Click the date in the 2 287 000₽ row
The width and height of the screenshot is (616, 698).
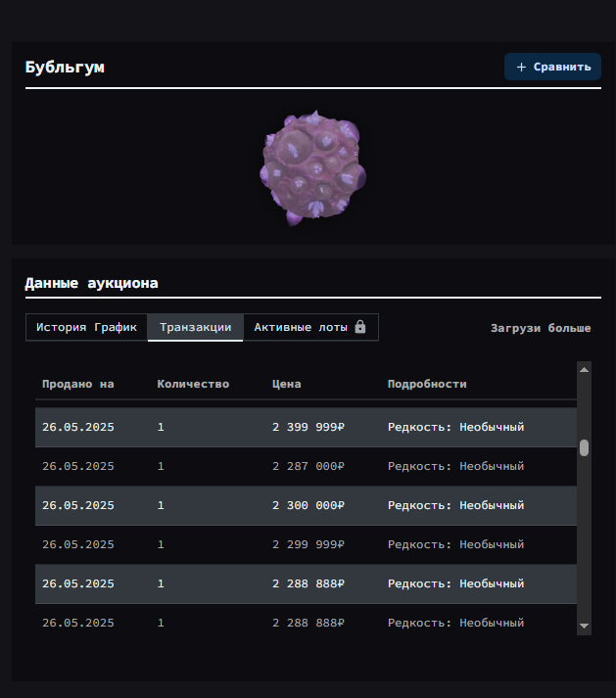[x=78, y=466]
